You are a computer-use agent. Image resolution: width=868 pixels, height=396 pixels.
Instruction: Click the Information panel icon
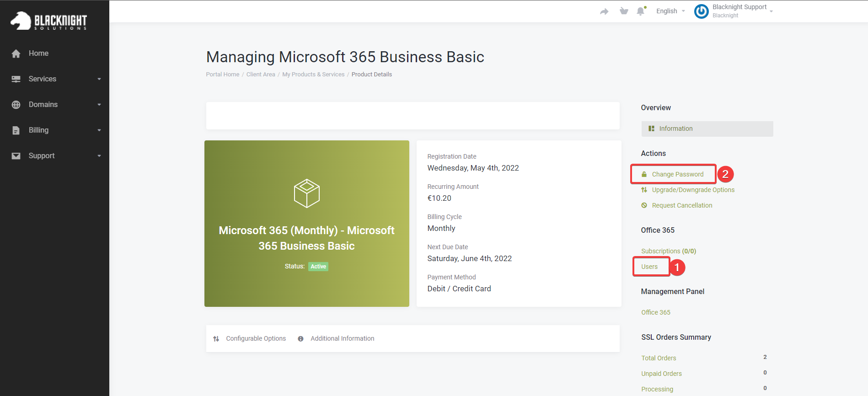pyautogui.click(x=651, y=128)
